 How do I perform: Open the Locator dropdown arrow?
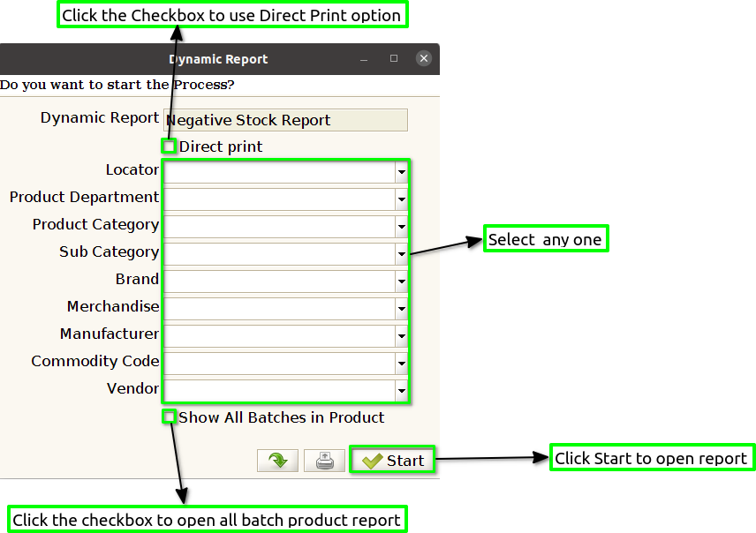401,172
